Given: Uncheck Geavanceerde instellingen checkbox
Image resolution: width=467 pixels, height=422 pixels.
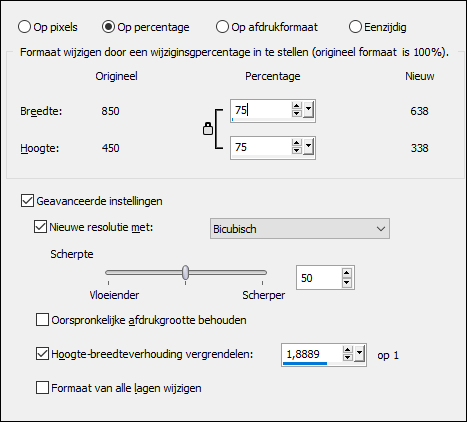Looking at the screenshot, I should [x=27, y=201].
